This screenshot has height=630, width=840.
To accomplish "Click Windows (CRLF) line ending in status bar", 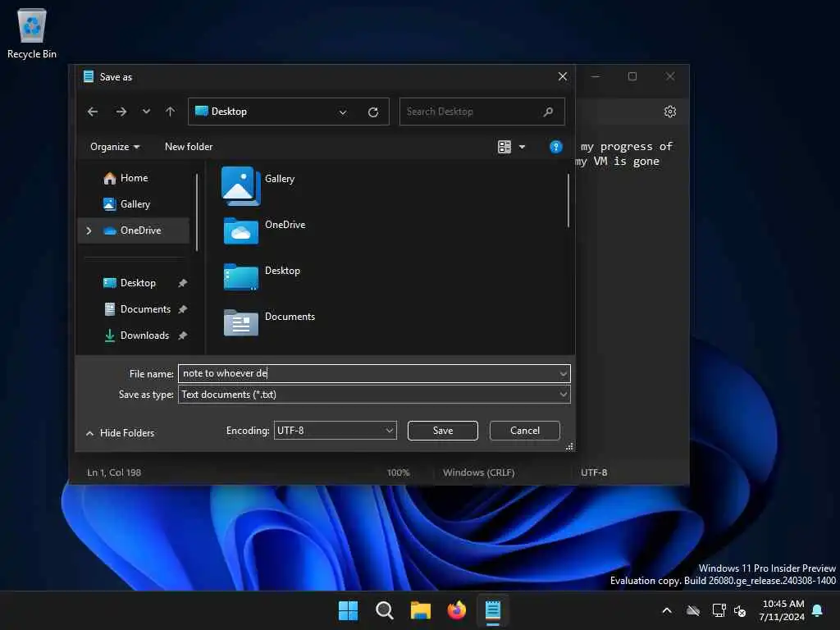I will [478, 472].
